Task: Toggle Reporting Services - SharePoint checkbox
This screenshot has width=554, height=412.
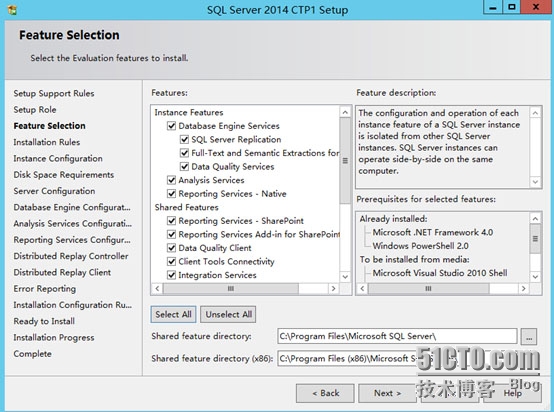Action: pos(171,221)
